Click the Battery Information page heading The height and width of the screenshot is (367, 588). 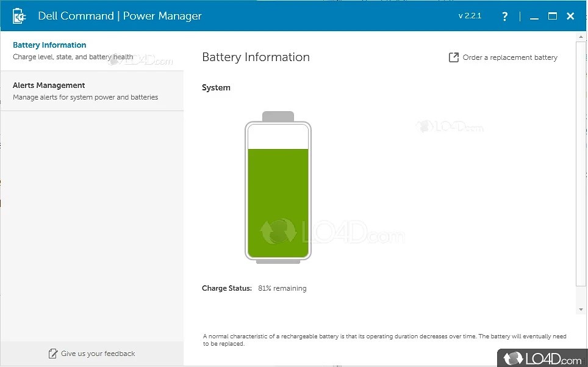point(256,57)
